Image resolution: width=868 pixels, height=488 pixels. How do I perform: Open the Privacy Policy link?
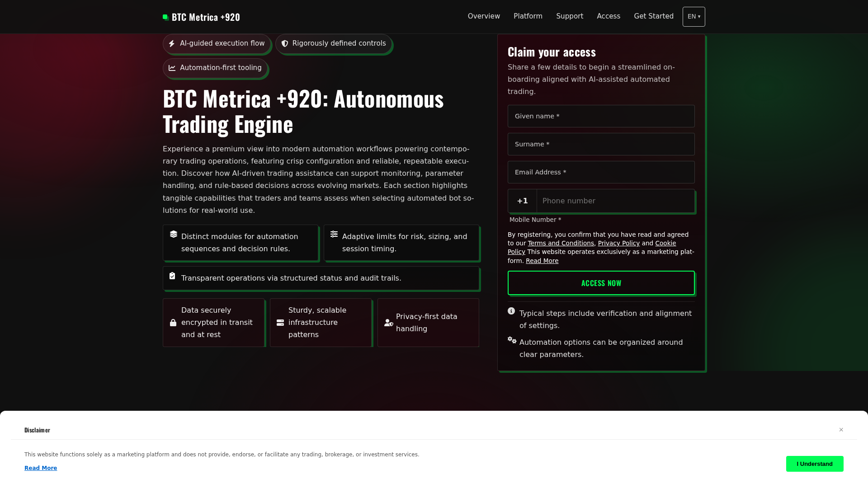click(619, 243)
